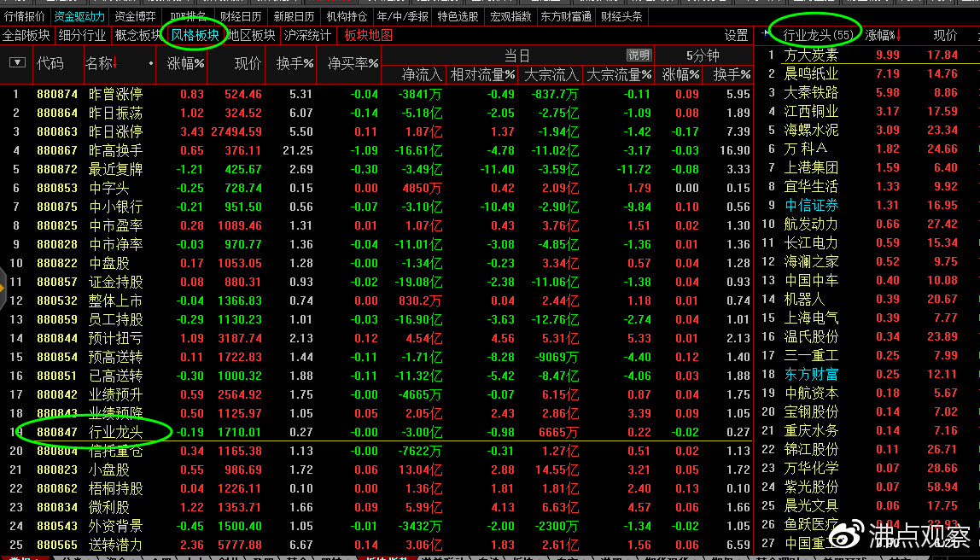Open 设置 settings
The image size is (980, 560).
click(x=736, y=36)
